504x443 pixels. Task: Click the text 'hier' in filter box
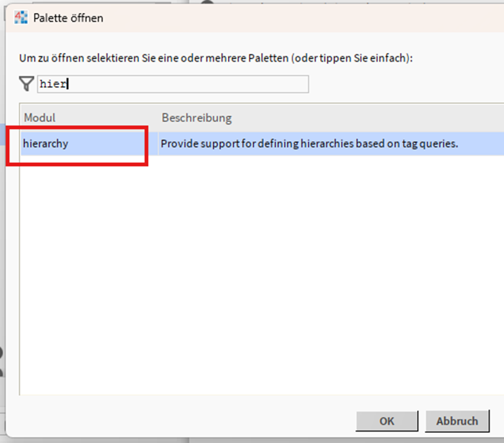(x=53, y=84)
